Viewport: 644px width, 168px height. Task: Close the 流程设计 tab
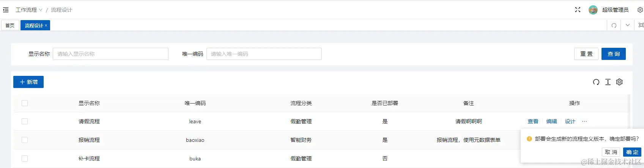point(46,25)
